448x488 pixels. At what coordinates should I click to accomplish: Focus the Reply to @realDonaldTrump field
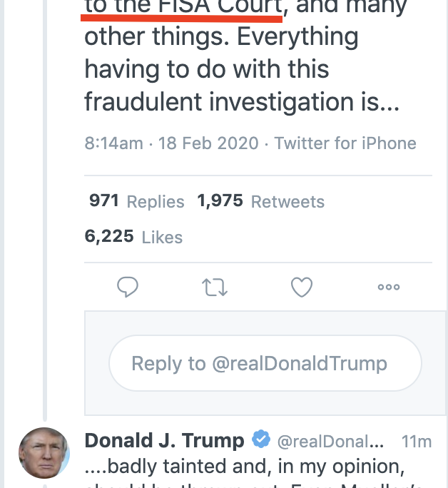[x=265, y=363]
